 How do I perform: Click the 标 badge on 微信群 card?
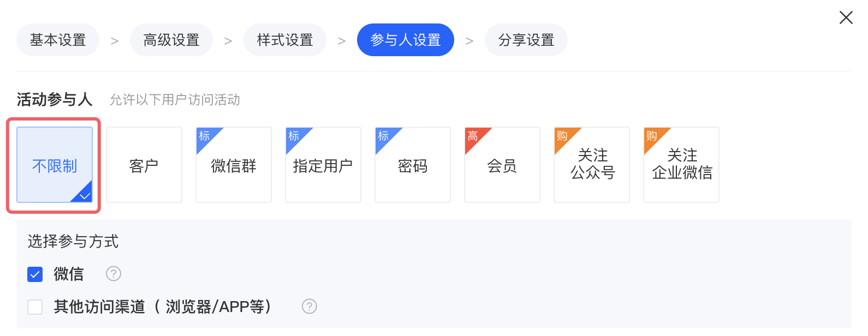pos(205,136)
